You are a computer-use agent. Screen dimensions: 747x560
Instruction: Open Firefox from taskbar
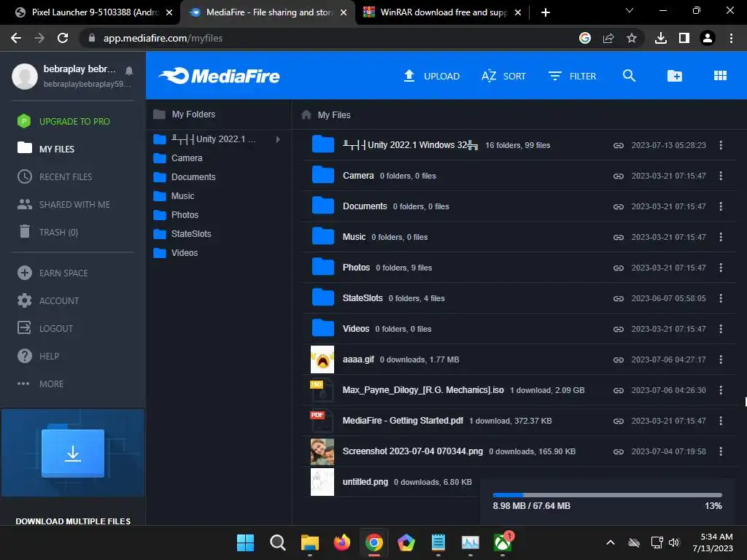click(x=341, y=542)
